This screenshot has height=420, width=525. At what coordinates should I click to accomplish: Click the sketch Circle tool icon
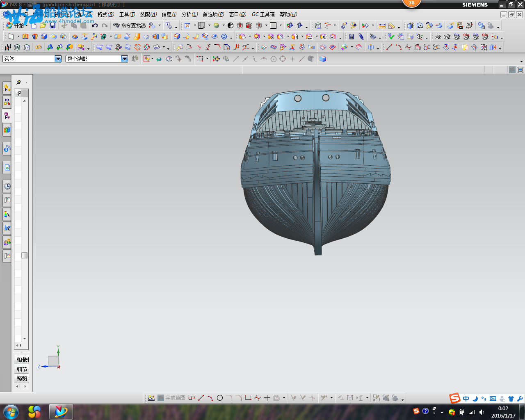pyautogui.click(x=220, y=398)
